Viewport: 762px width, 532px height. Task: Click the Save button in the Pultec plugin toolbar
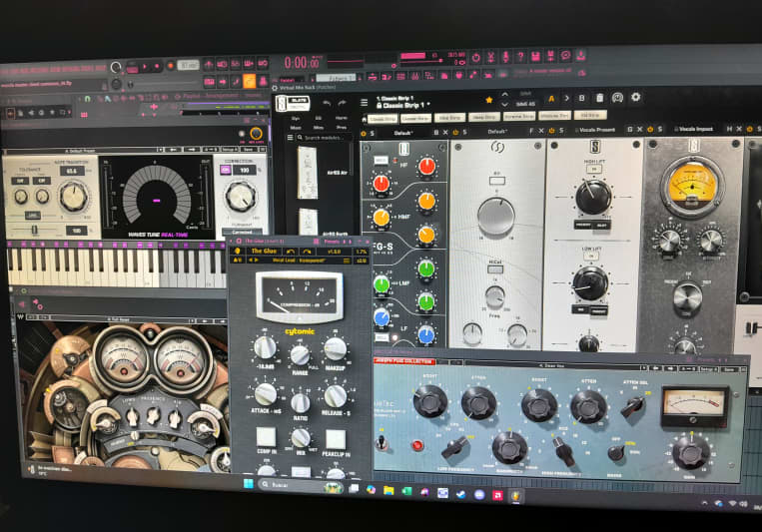728,369
